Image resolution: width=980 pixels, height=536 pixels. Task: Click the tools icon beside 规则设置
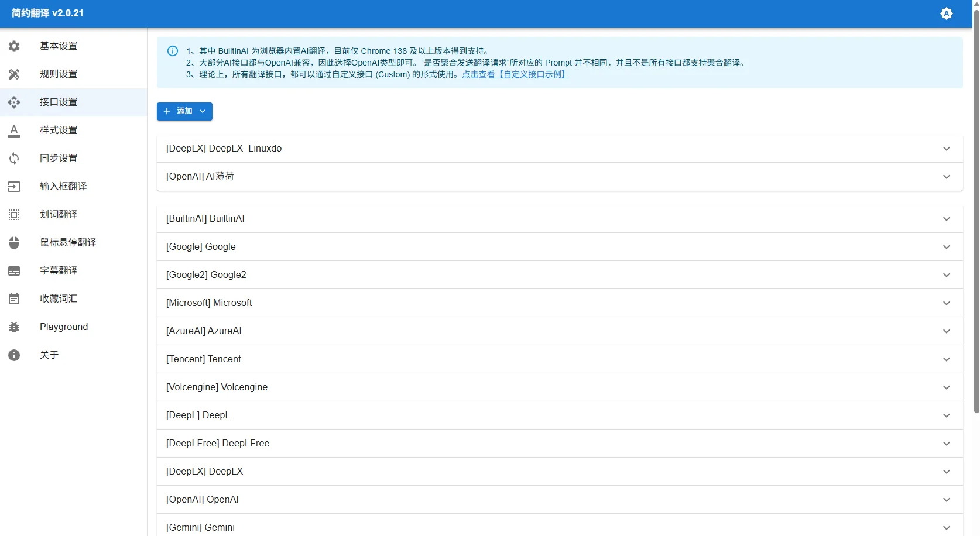pos(14,74)
